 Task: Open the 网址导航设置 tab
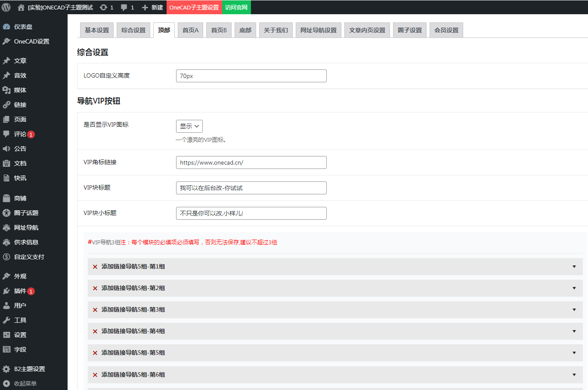[319, 30]
